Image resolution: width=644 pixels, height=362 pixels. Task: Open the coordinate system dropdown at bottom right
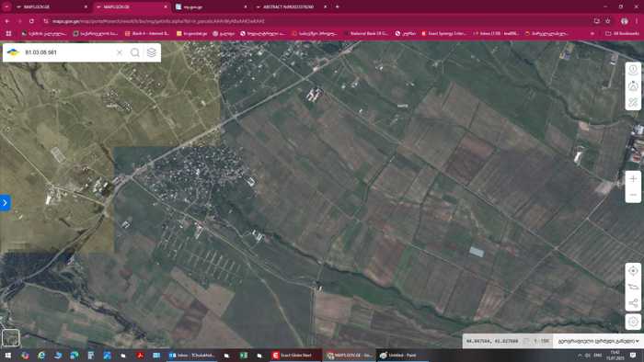(x=598, y=341)
